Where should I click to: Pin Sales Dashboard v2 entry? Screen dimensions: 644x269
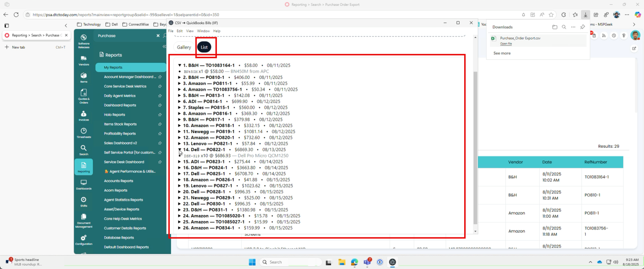[160, 143]
